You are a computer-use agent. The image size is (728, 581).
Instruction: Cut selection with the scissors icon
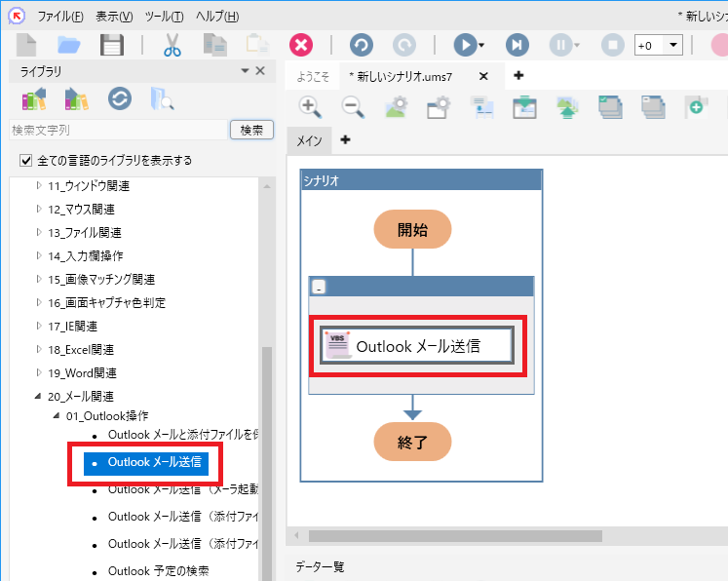pyautogui.click(x=172, y=45)
